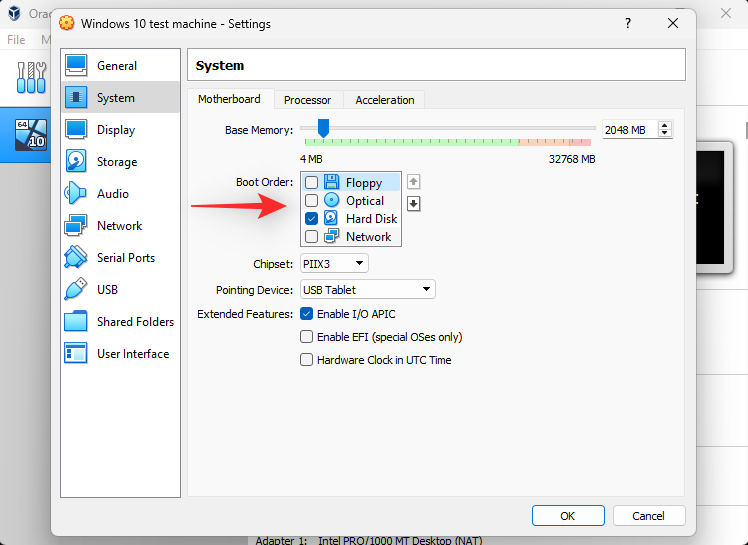Viewport: 748px width, 545px height.
Task: Select the Optical row text in Boot Order
Action: click(365, 200)
